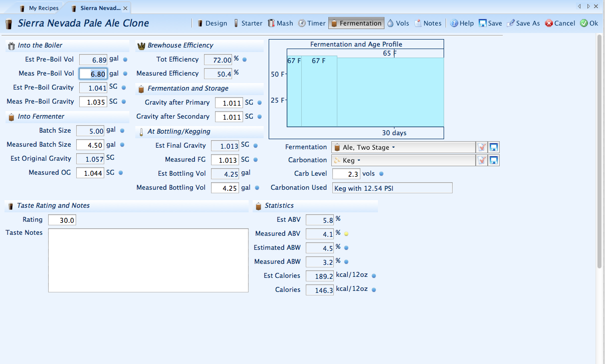Click the info dot beside Est Pre-Boil Vol

(125, 60)
